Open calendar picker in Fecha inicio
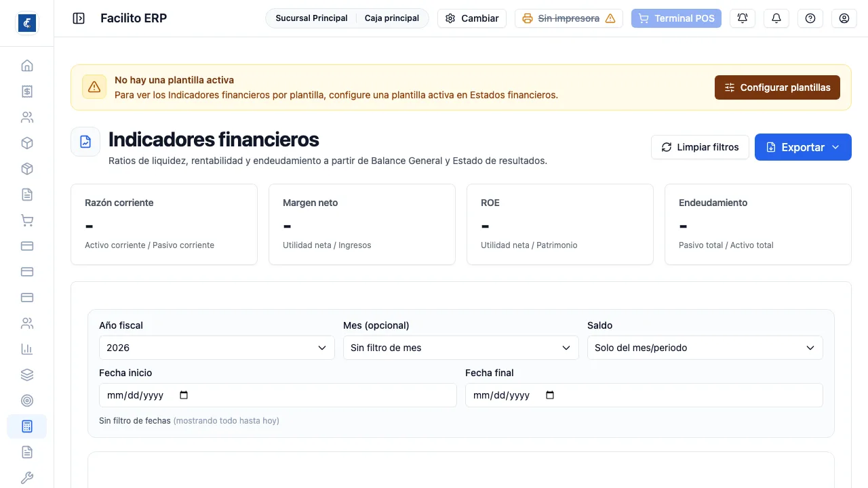Screen dimensions: 868x488 pyautogui.click(x=184, y=395)
